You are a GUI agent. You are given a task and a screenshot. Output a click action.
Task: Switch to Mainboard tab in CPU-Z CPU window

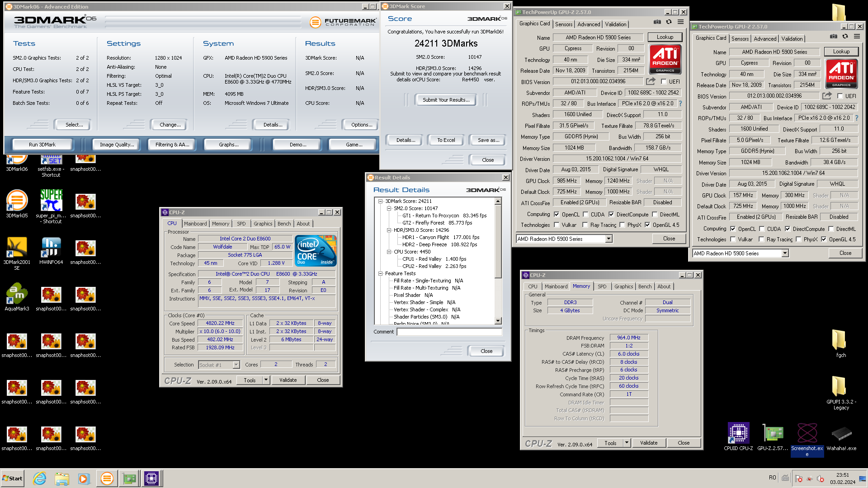[195, 224]
